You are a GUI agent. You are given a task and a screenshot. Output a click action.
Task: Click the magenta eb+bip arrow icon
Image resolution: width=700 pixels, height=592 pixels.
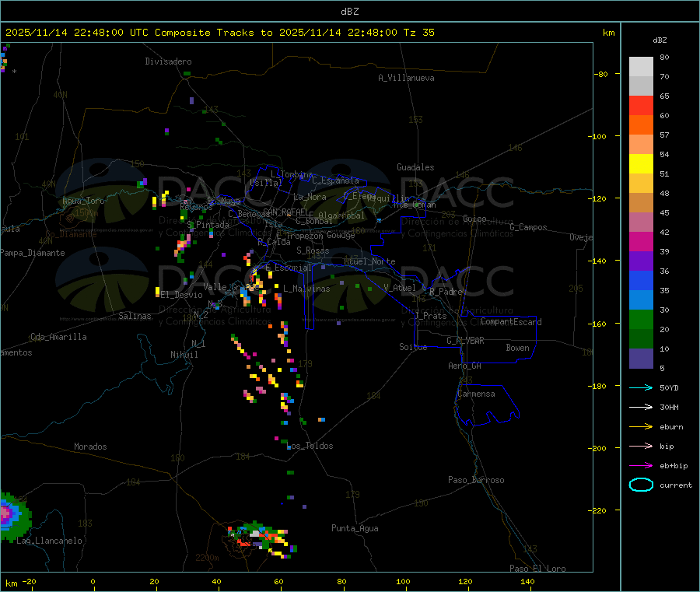(641, 465)
